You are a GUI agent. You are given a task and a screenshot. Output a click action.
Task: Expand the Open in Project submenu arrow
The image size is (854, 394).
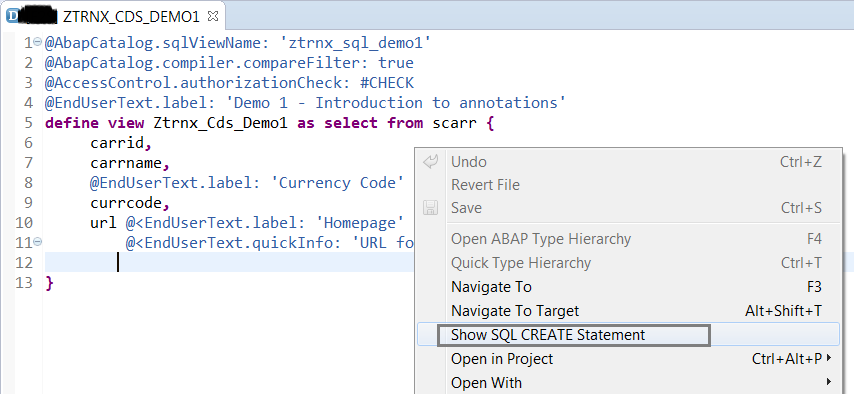coord(829,358)
